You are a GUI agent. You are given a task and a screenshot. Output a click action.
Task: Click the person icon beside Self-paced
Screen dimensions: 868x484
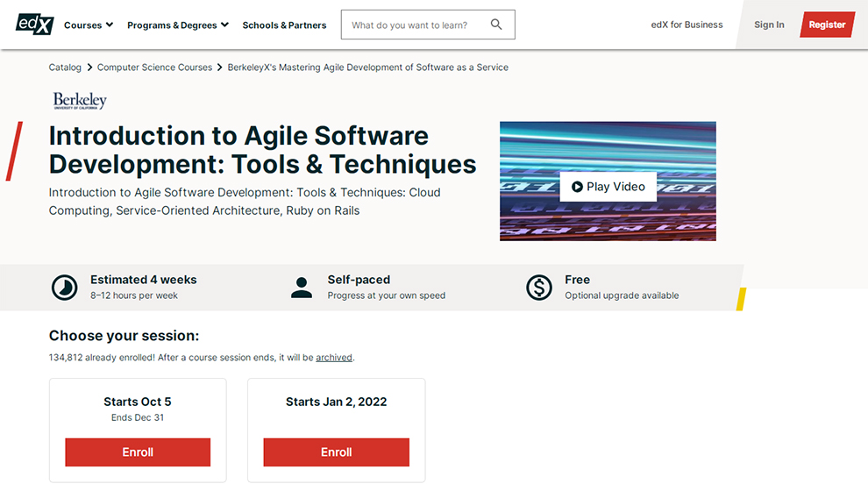pos(302,288)
